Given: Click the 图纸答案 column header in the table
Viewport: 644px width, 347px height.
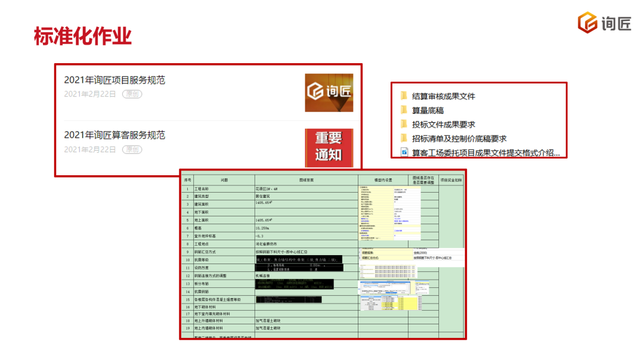Looking at the screenshot, I should coord(306,179).
